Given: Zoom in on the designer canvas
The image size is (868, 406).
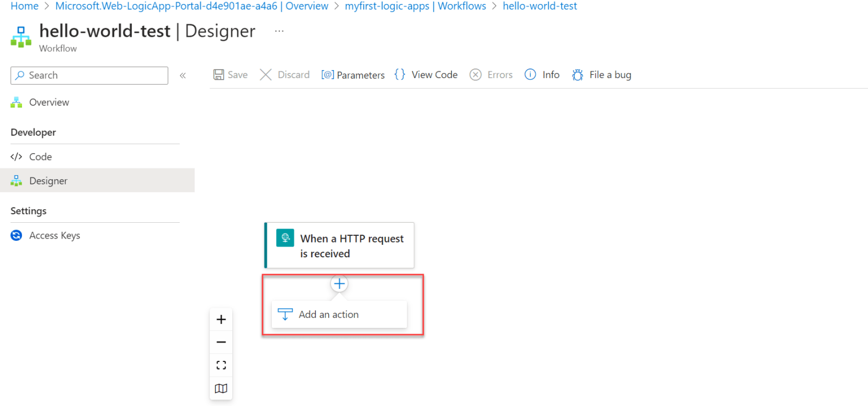Looking at the screenshot, I should pos(220,318).
